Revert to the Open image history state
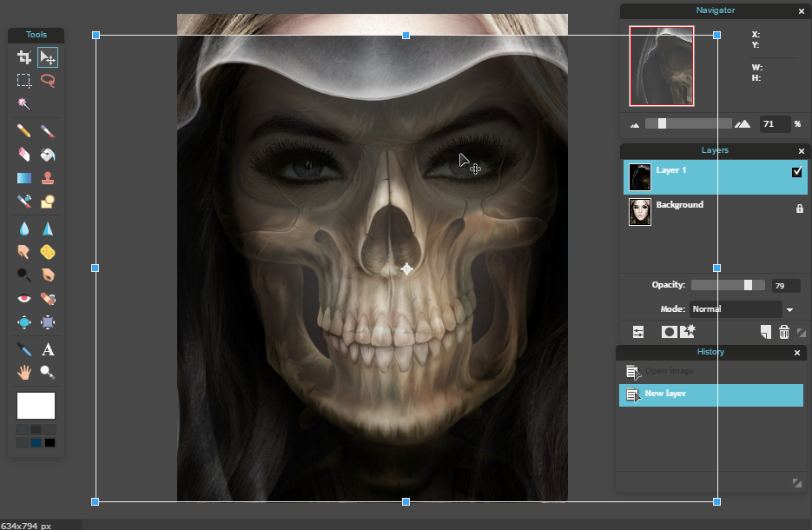 [711, 371]
